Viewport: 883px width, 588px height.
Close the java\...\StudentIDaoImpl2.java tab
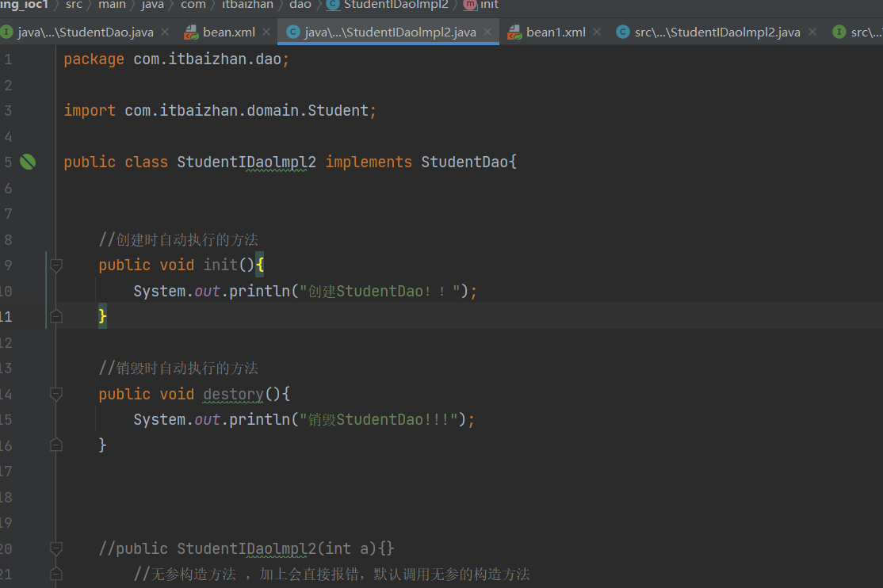[487, 32]
